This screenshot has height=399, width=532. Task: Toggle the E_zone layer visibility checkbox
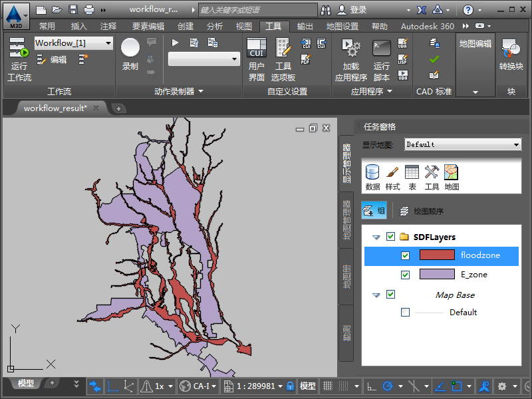pos(406,275)
